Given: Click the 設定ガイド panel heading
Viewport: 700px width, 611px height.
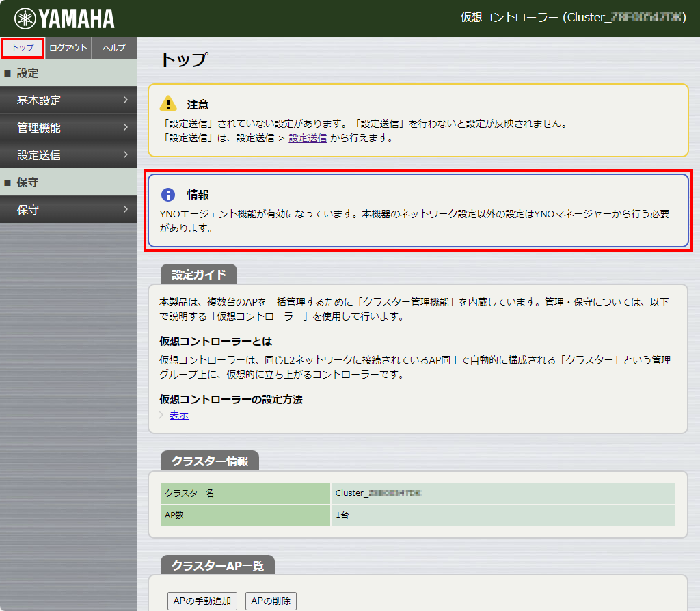Looking at the screenshot, I should pyautogui.click(x=198, y=275).
